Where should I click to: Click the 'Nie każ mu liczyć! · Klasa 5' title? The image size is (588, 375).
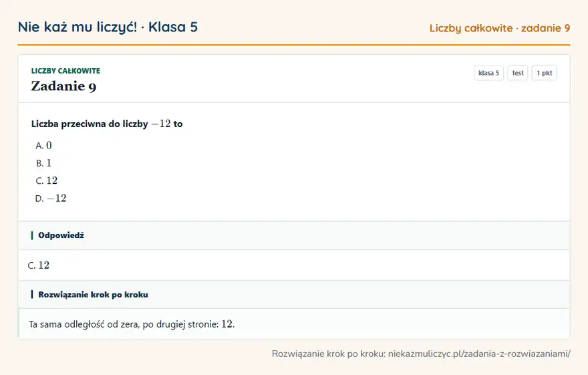point(108,27)
